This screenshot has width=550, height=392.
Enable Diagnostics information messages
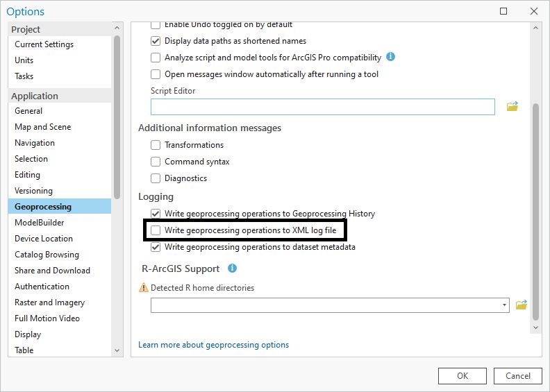pyautogui.click(x=156, y=178)
